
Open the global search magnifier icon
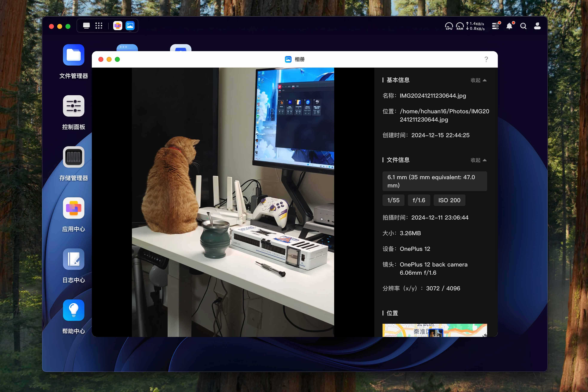coord(523,26)
